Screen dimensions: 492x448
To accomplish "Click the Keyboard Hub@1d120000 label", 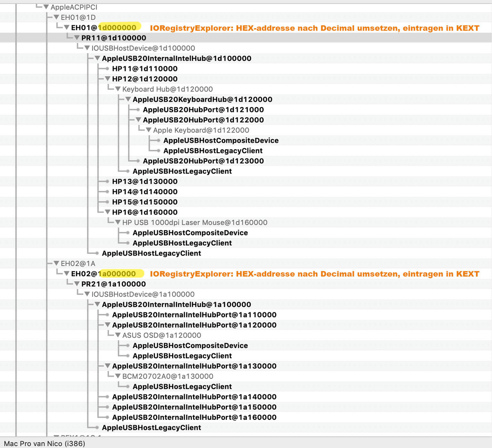I will coord(167,89).
